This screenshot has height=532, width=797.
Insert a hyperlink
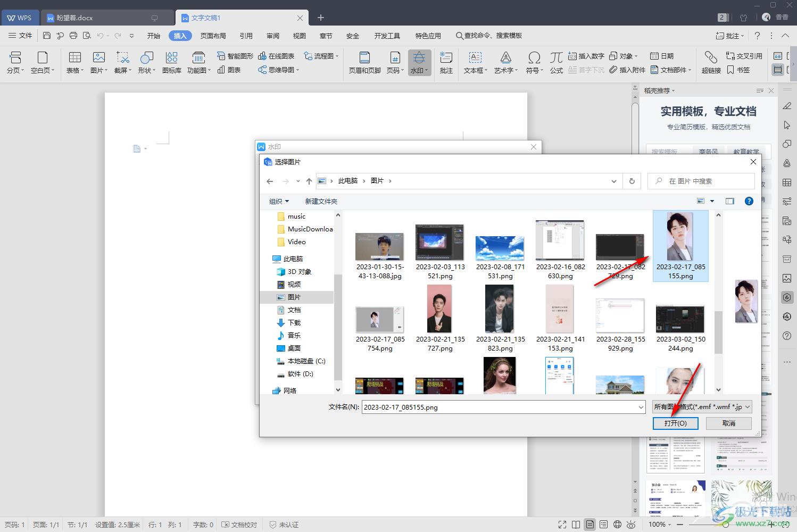click(x=711, y=62)
